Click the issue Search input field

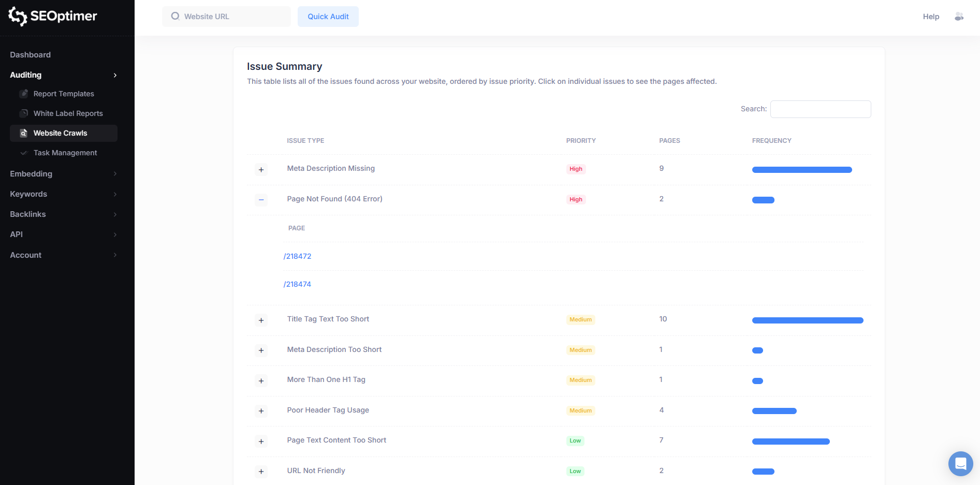(x=820, y=109)
